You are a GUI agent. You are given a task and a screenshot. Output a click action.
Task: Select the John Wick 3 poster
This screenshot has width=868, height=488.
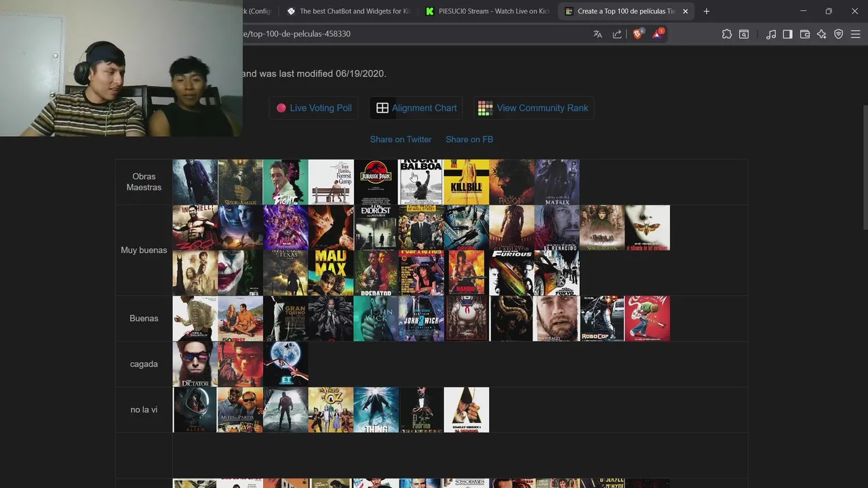pyautogui.click(x=421, y=318)
